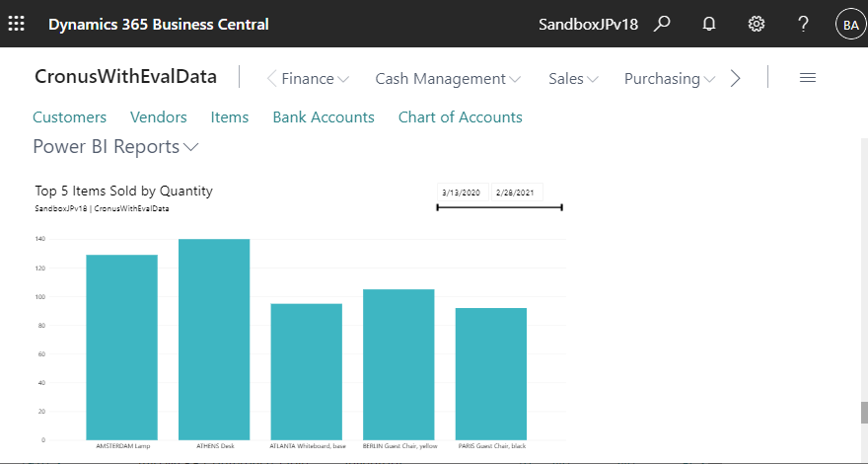Click the search magnifier icon
The width and height of the screenshot is (868, 464).
[x=662, y=24]
